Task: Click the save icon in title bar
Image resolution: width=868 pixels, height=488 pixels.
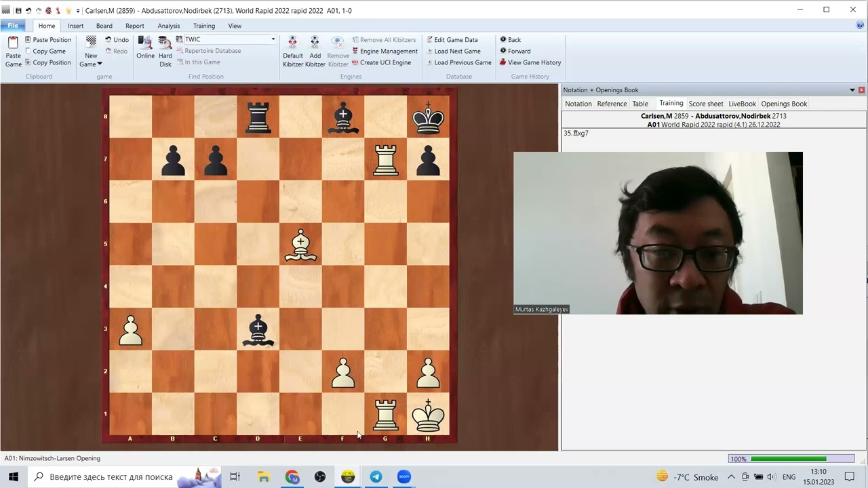Action: point(18,10)
